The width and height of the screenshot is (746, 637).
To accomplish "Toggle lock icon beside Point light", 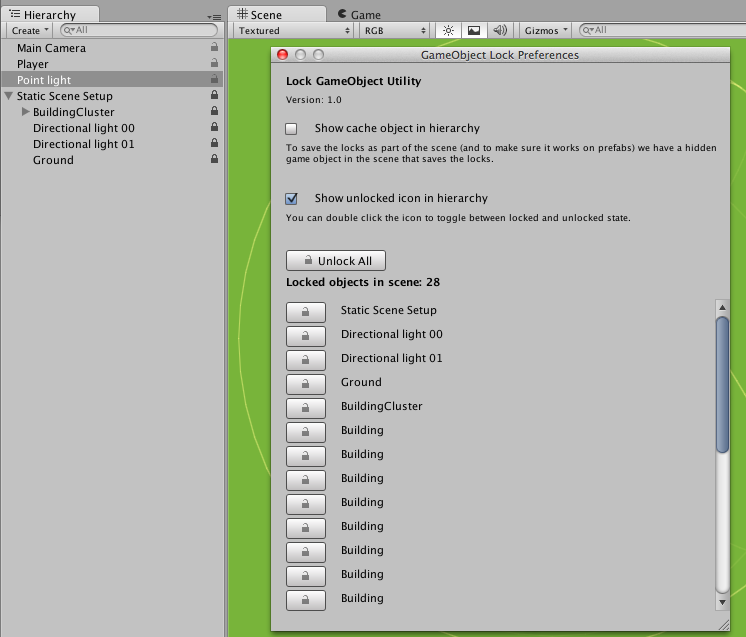I will tap(215, 78).
